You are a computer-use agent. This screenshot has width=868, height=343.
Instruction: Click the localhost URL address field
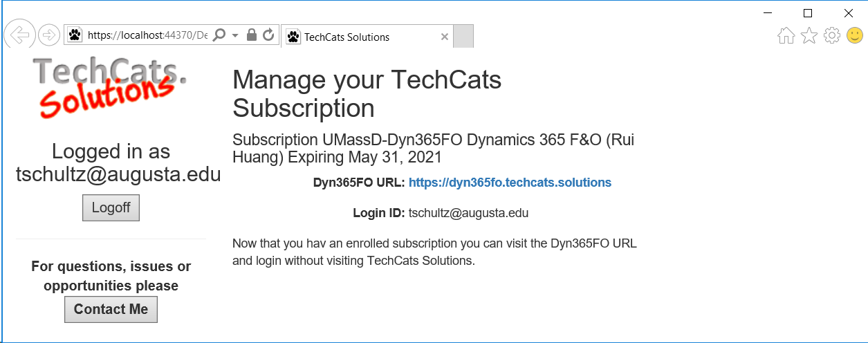pos(147,35)
